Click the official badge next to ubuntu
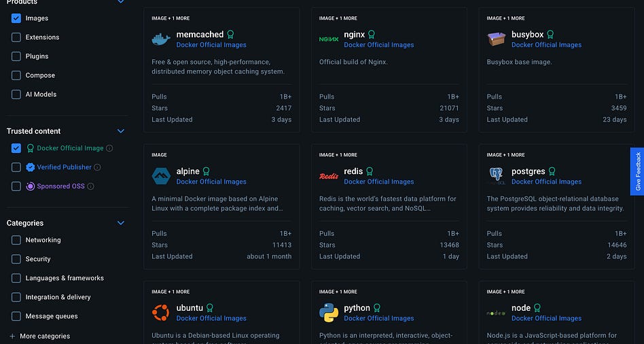 209,308
